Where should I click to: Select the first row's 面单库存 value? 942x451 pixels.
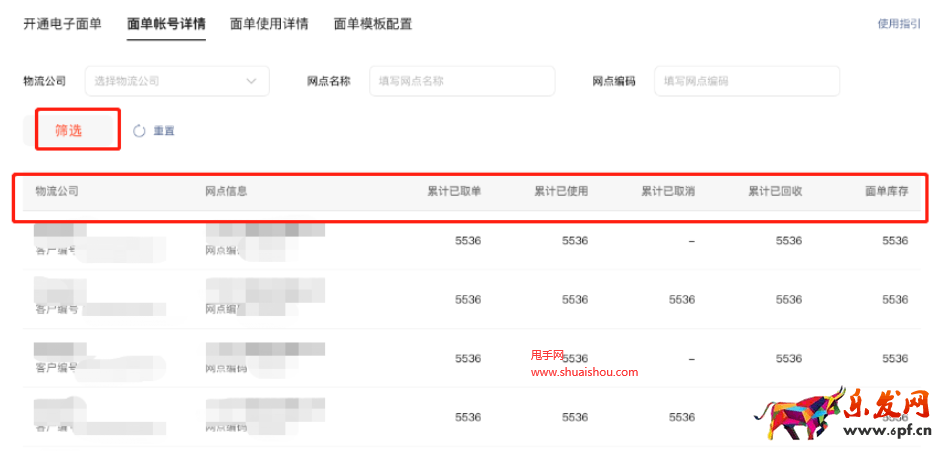coord(895,241)
